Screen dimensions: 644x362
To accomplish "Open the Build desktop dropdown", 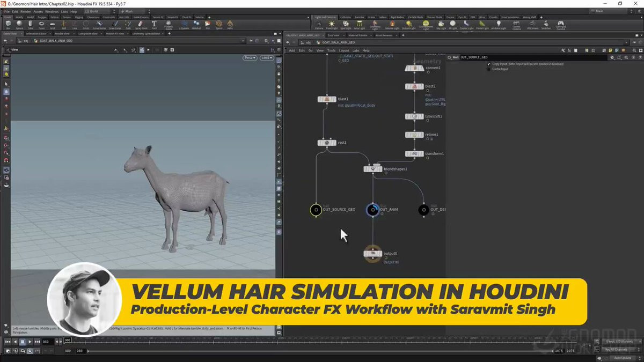I will click(x=100, y=11).
